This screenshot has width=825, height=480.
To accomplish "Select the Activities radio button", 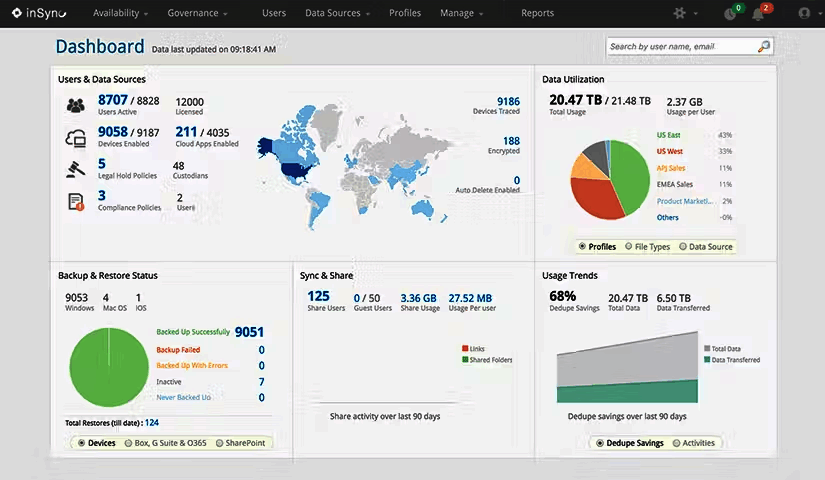I will click(677, 443).
